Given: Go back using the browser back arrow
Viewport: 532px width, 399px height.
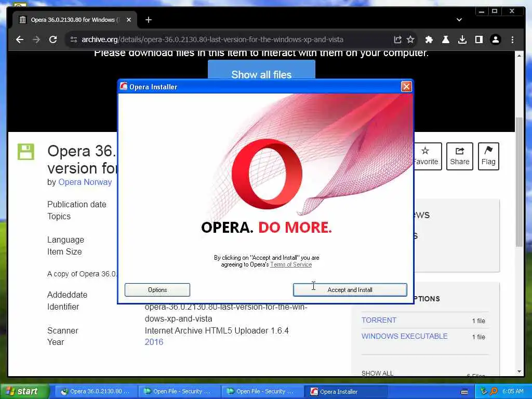Looking at the screenshot, I should click(x=20, y=39).
